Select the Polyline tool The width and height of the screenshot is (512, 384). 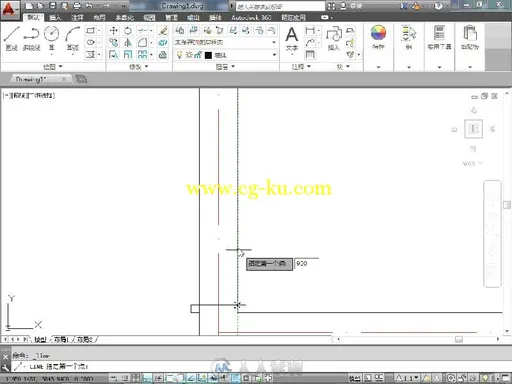[x=31, y=38]
